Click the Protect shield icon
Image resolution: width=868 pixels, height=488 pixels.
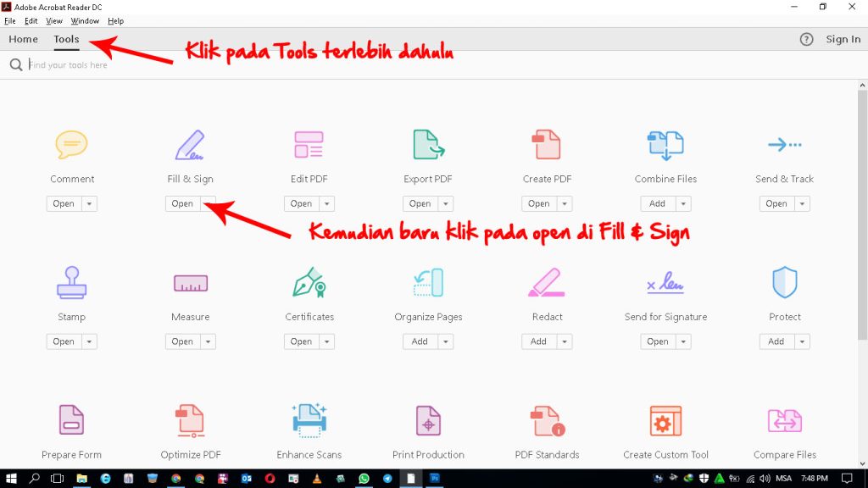pyautogui.click(x=785, y=282)
